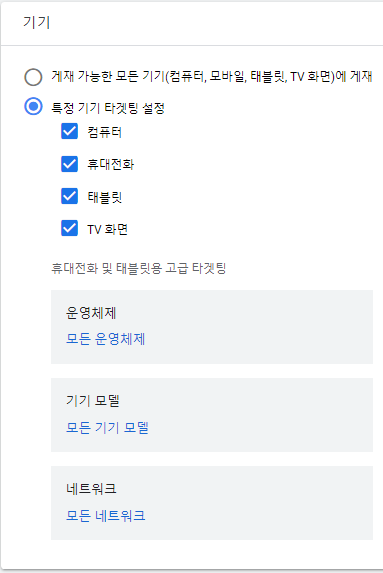Screen dimensions: 383x573
Task: Uncheck the 컴퓨터 checkbox
Action: tap(69, 131)
